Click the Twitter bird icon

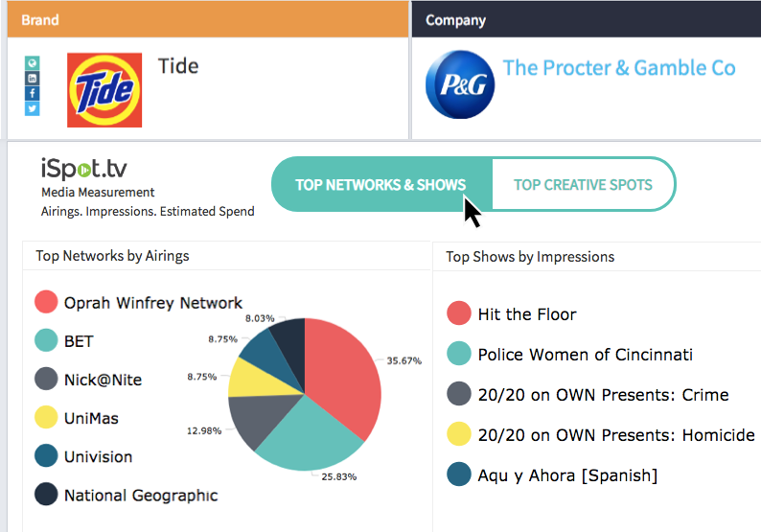click(33, 108)
